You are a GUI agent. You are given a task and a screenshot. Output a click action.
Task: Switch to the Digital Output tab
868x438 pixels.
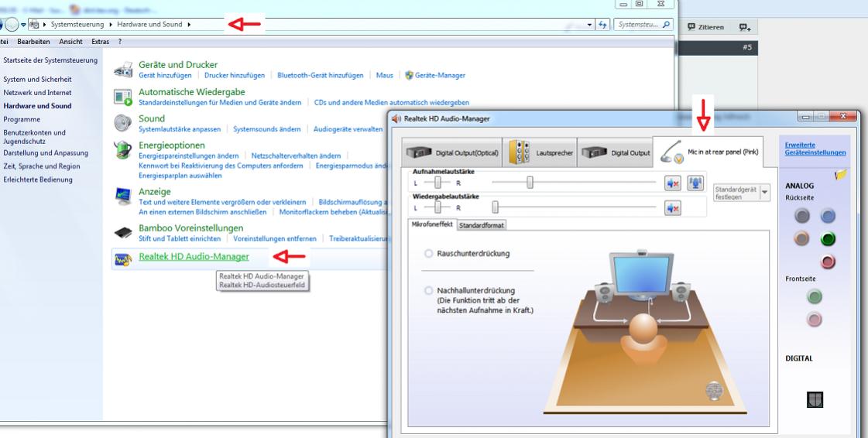tap(615, 152)
